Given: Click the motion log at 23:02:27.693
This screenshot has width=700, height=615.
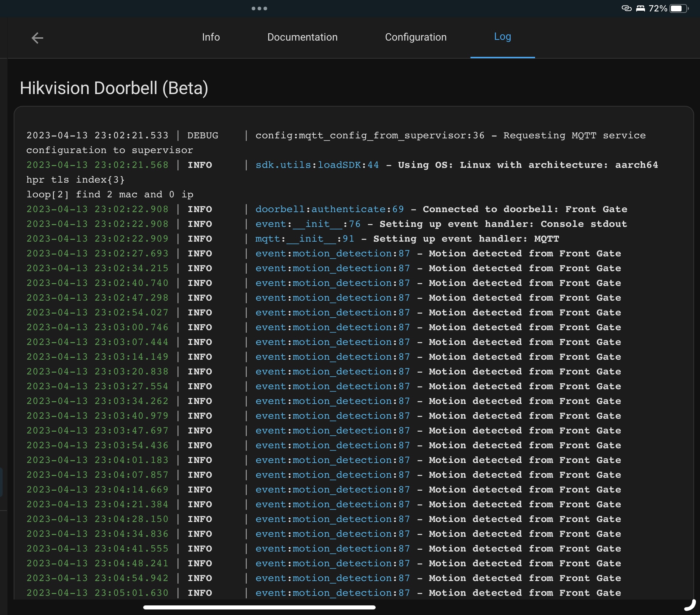Looking at the screenshot, I should [324, 253].
